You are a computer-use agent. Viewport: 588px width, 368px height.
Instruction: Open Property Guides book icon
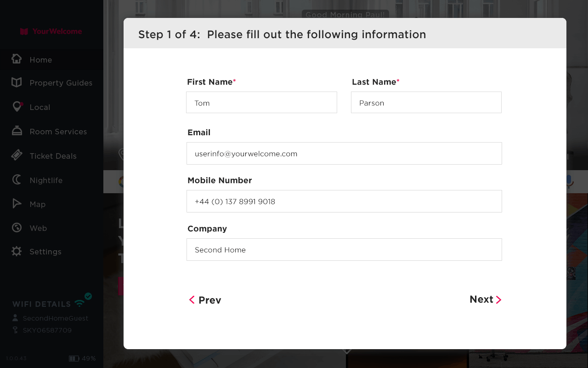(x=17, y=82)
